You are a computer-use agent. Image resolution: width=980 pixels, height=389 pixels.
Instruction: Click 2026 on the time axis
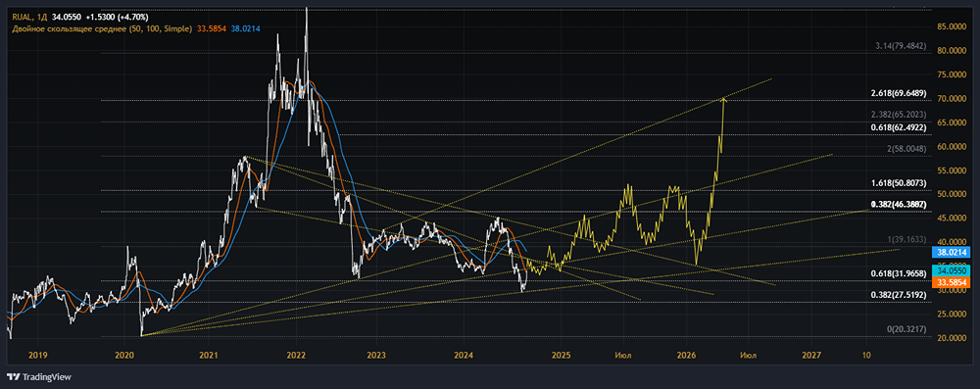click(x=686, y=356)
